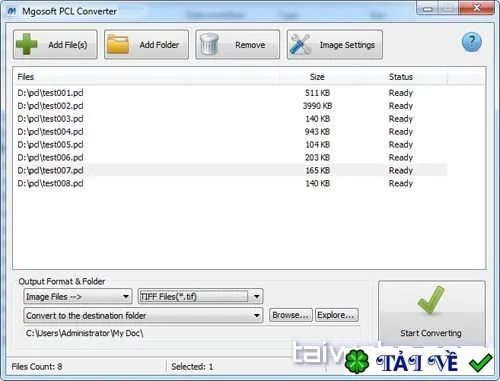Click the Image Settings label
The width and height of the screenshot is (500, 381).
pyautogui.click(x=347, y=45)
